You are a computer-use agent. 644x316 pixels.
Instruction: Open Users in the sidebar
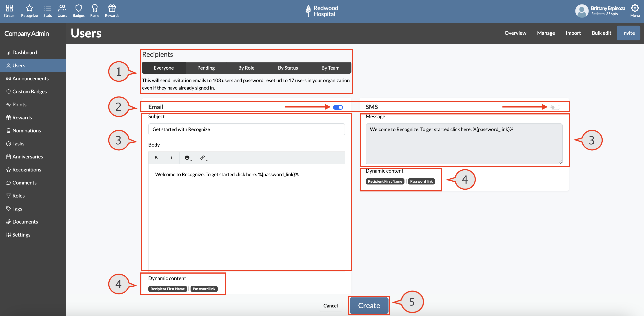33,66
